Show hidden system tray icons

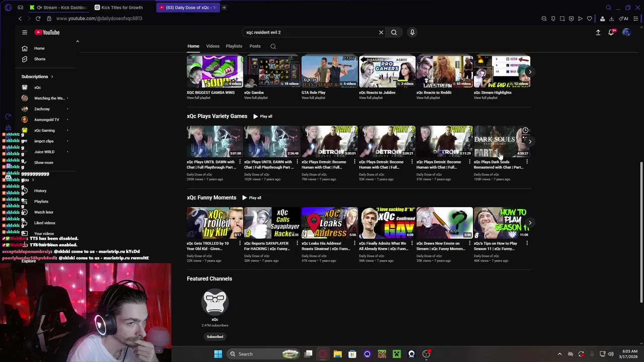(559, 354)
